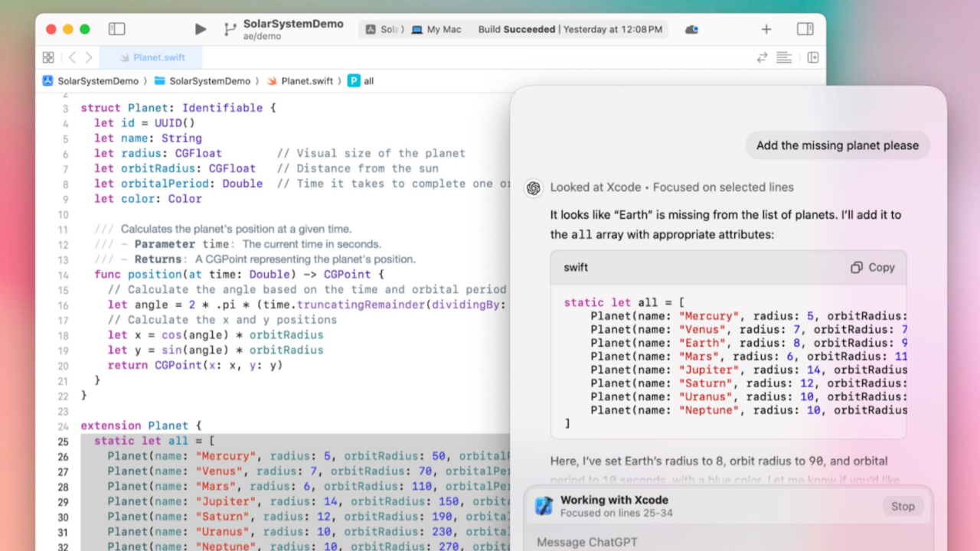Open the Xcode Cloud status icon
This screenshot has height=551, width=980.
click(691, 29)
